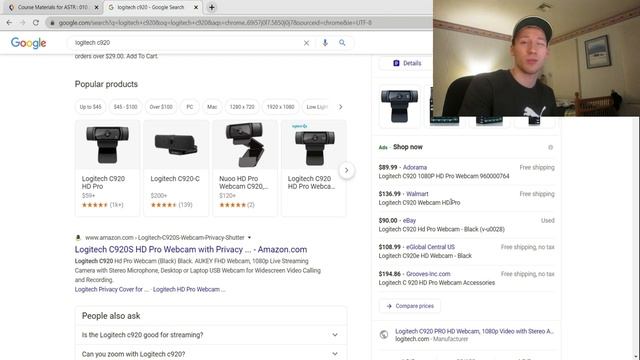Click Logitech C 920 HD Pro Webcam Accessories
Viewport: 640px width, 360px height.
[x=436, y=283]
